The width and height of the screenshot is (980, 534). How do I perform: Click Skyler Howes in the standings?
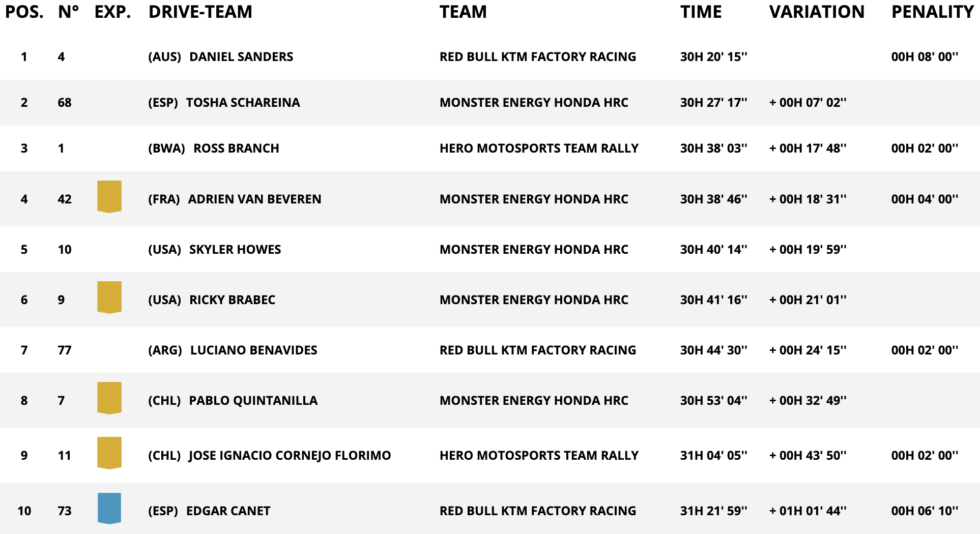coord(235,249)
